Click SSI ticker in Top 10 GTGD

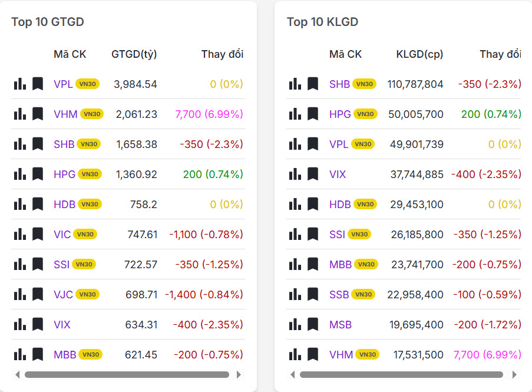[x=61, y=265]
